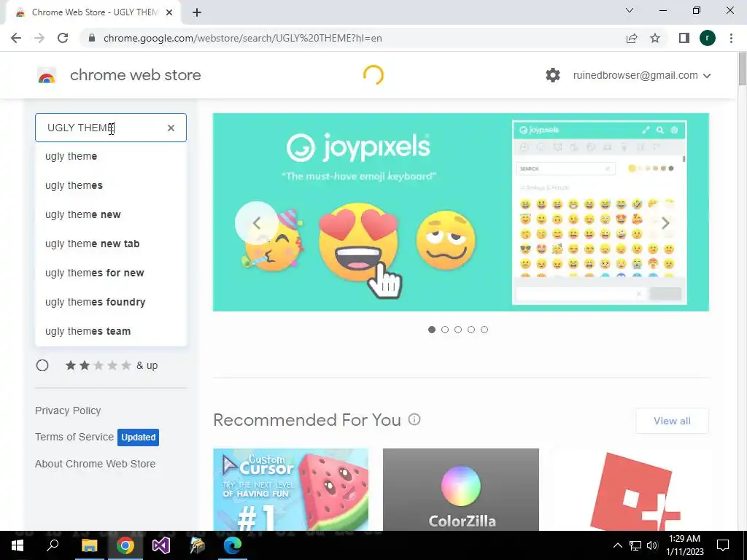The width and height of the screenshot is (747, 560).
Task: Select suggestion "ugly themes for new"
Action: [111, 273]
